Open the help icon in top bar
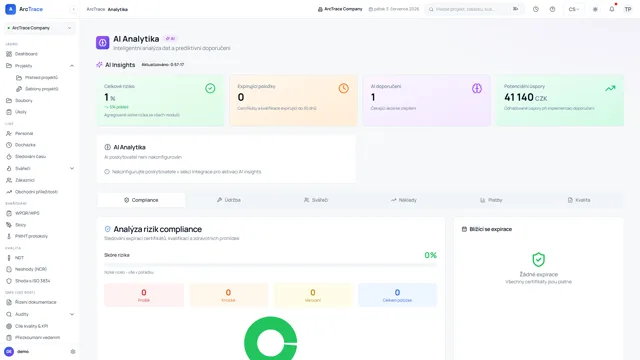Viewport: 640px width, 360px height. (552, 9)
